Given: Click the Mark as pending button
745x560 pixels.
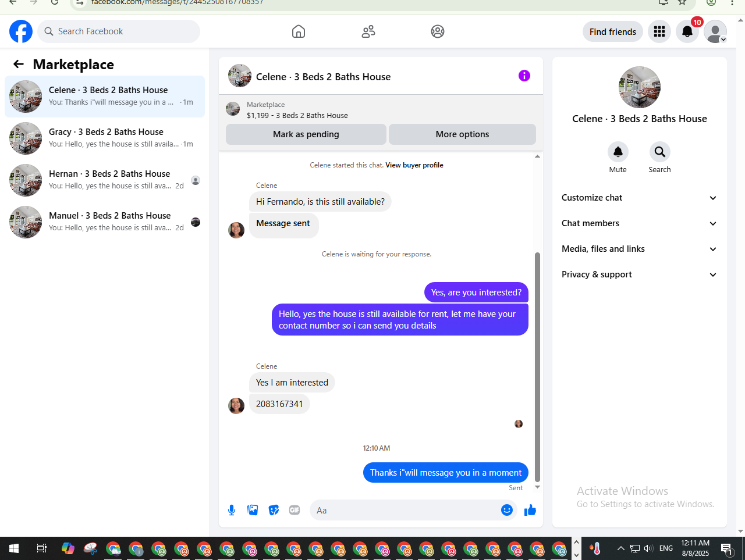Looking at the screenshot, I should (306, 134).
